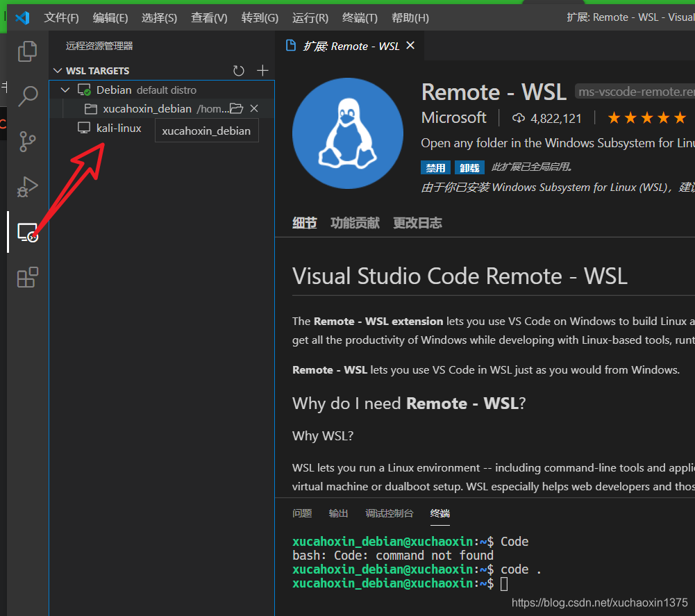Switch to the 功能贡献 tab
695x616 pixels.
click(x=355, y=223)
